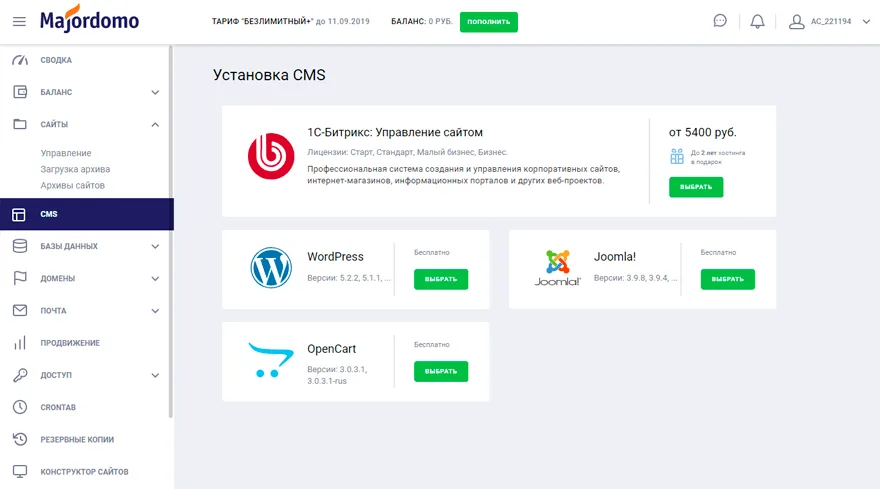Click Выбрать for 1C-Битрикс
This screenshot has height=489, width=880.
click(x=696, y=187)
